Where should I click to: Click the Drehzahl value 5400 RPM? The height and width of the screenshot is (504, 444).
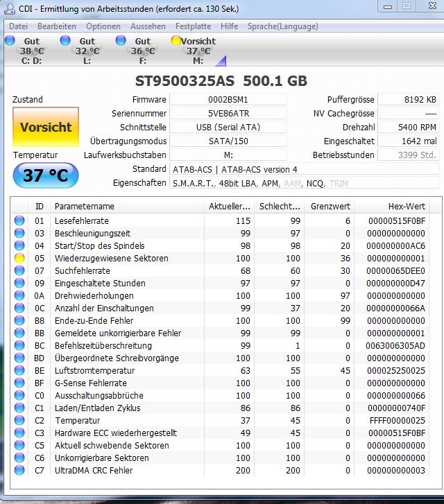click(409, 128)
